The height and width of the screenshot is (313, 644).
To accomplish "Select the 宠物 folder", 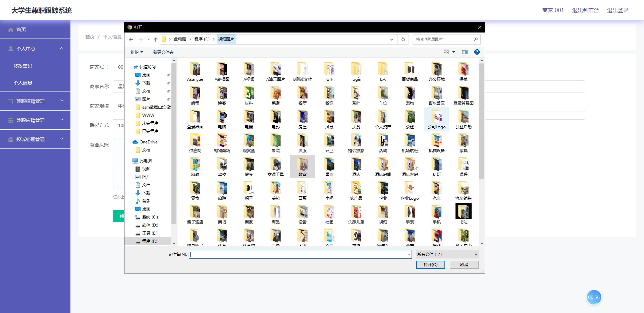I will (410, 96).
